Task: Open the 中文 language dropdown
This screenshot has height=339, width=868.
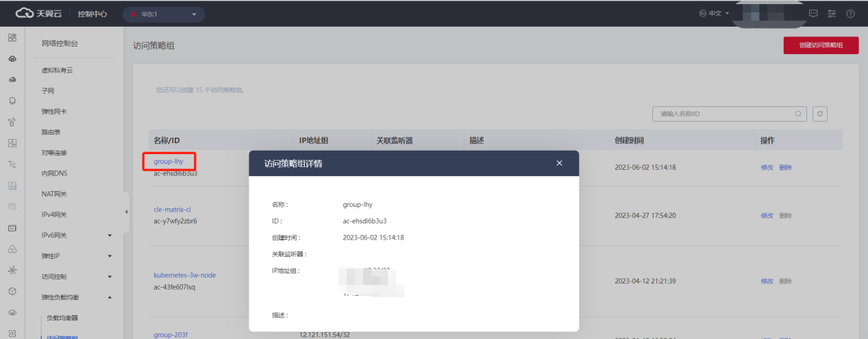Action: click(713, 14)
